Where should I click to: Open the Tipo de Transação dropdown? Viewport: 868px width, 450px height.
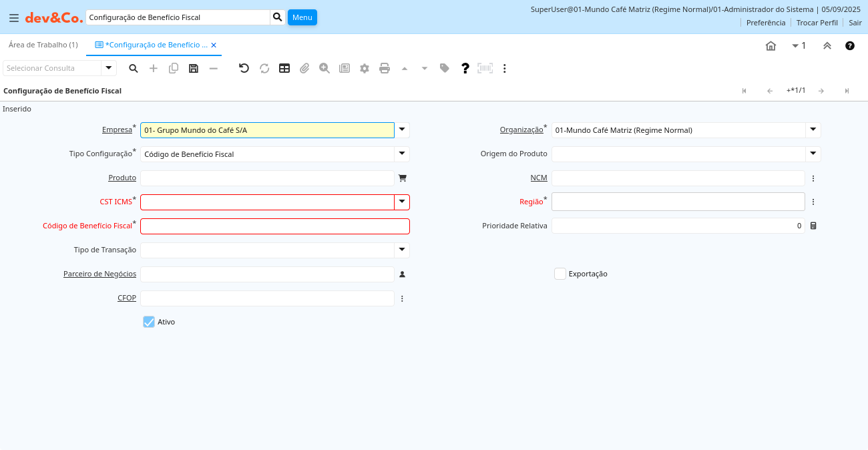(402, 250)
